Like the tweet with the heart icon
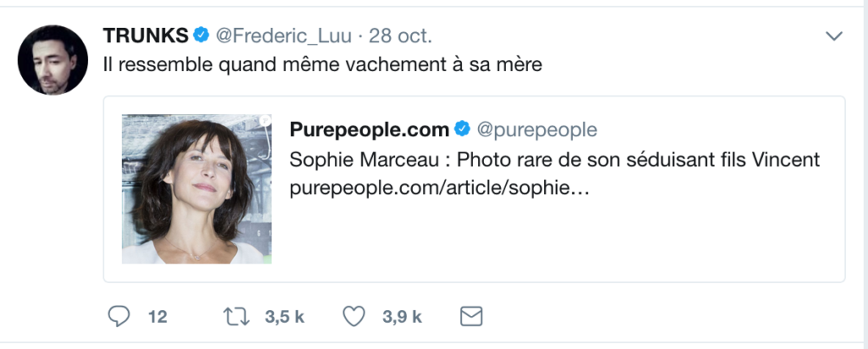The width and height of the screenshot is (868, 349). pos(353,317)
